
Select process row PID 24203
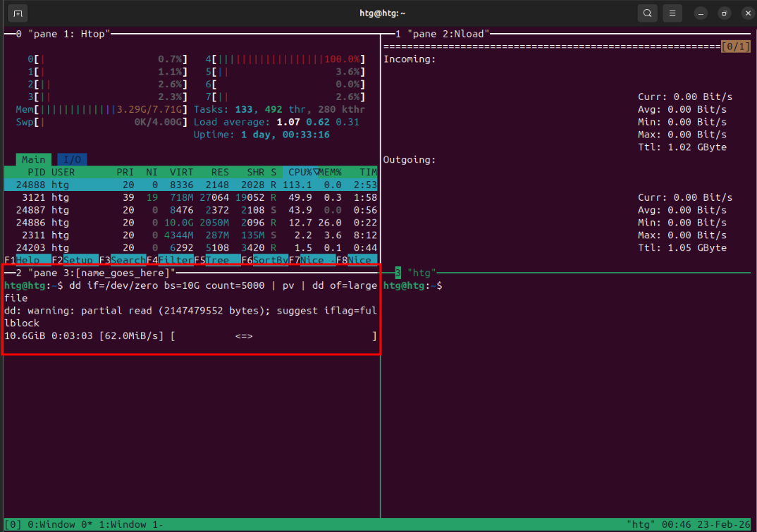[191, 247]
